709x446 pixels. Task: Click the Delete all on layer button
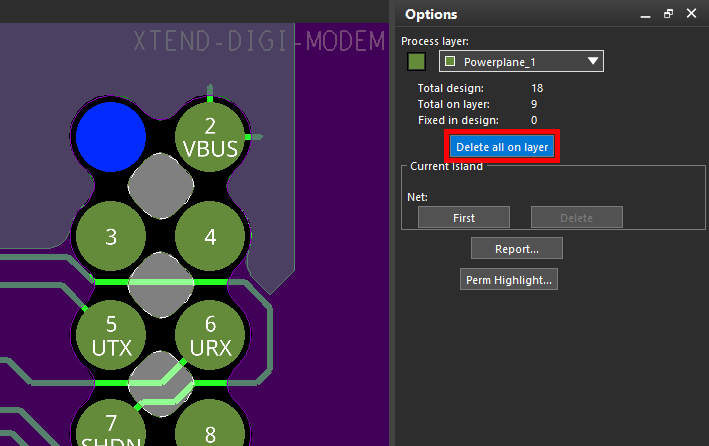point(502,147)
